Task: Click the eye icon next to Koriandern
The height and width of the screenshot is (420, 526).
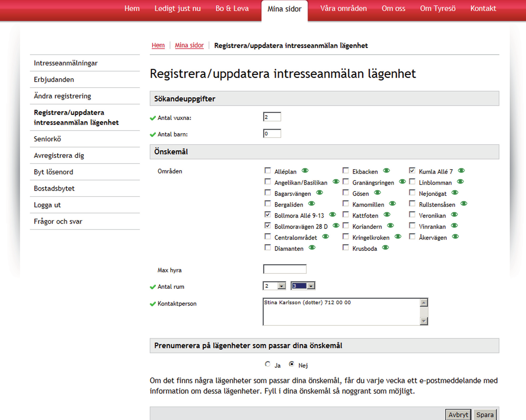Action: click(x=390, y=226)
